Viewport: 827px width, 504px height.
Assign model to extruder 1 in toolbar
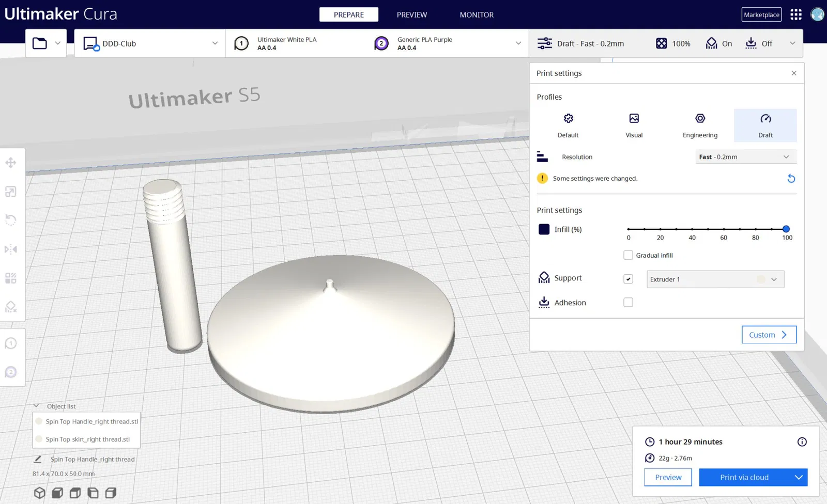click(11, 343)
